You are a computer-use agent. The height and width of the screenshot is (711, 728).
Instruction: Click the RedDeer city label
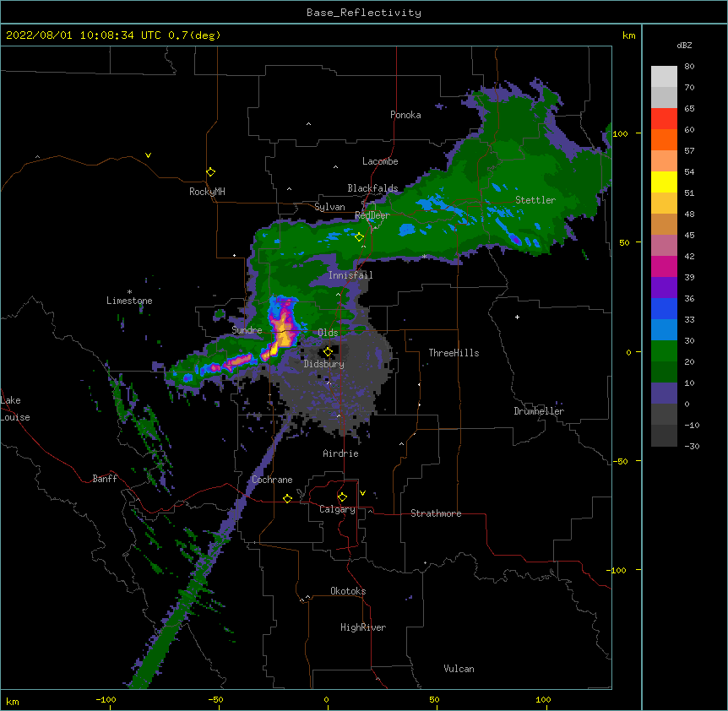click(x=372, y=214)
